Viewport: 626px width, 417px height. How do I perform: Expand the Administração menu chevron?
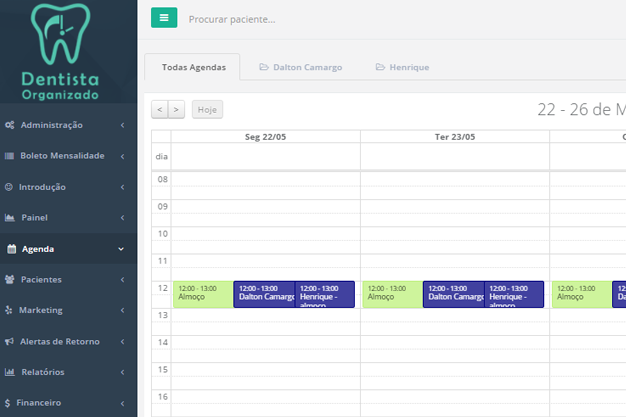[122, 125]
